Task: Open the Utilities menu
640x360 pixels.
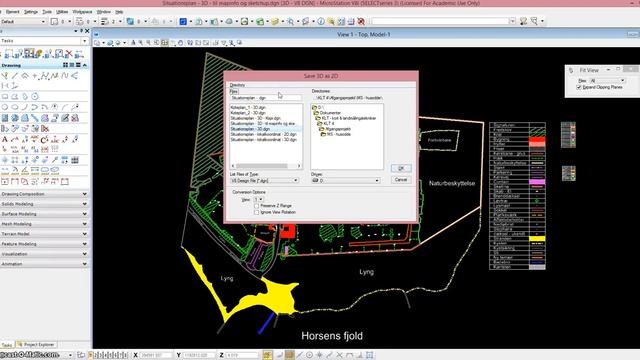Action: click(62, 12)
